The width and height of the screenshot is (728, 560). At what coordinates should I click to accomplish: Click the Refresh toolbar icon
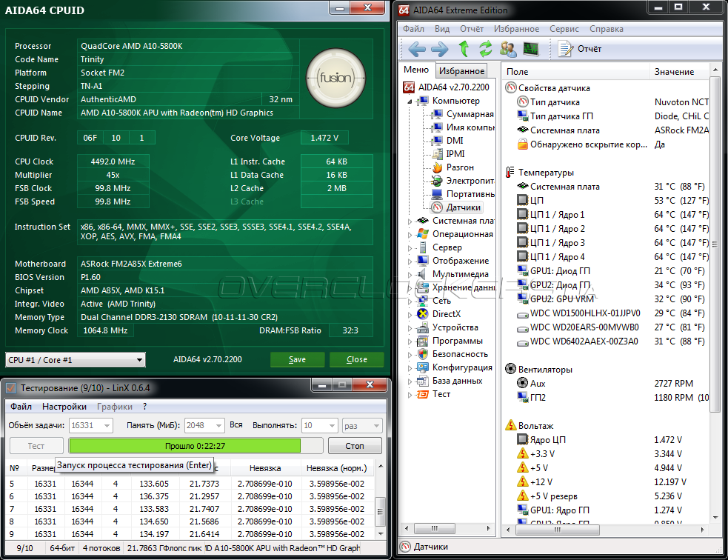(486, 49)
